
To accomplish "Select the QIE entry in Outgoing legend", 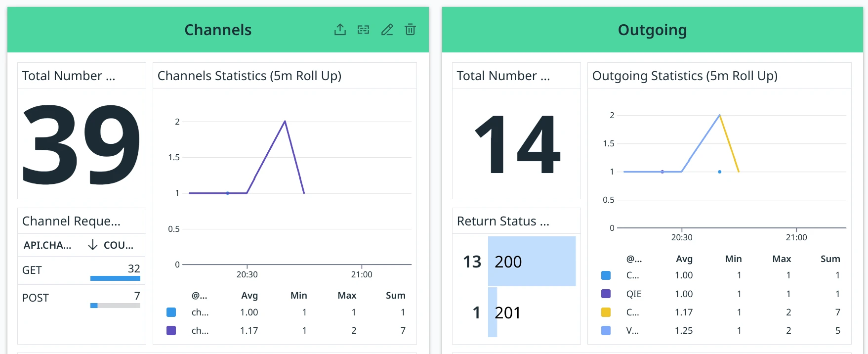I will click(633, 294).
